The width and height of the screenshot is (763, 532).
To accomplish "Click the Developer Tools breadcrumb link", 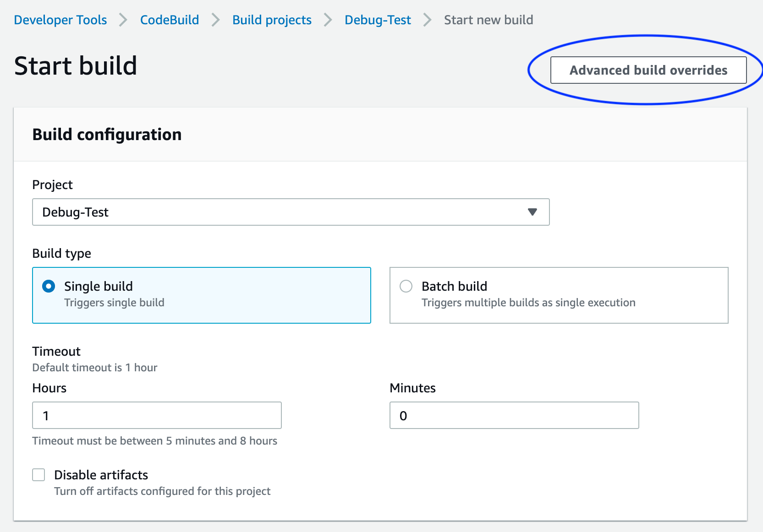I will 60,20.
